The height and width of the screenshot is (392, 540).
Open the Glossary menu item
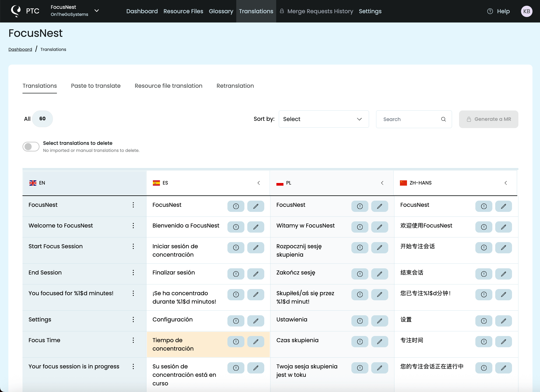(x=221, y=11)
